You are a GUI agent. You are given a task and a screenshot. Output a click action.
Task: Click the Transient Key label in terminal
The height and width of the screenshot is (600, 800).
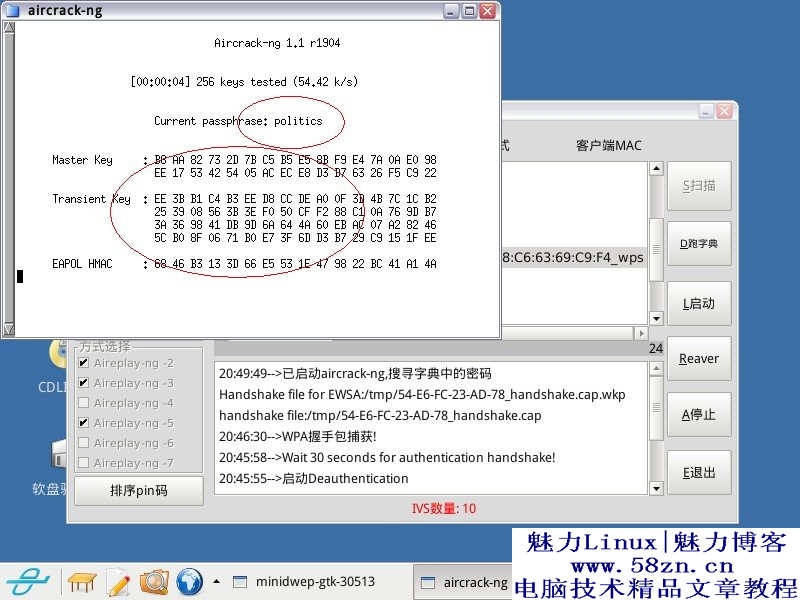pyautogui.click(x=91, y=199)
